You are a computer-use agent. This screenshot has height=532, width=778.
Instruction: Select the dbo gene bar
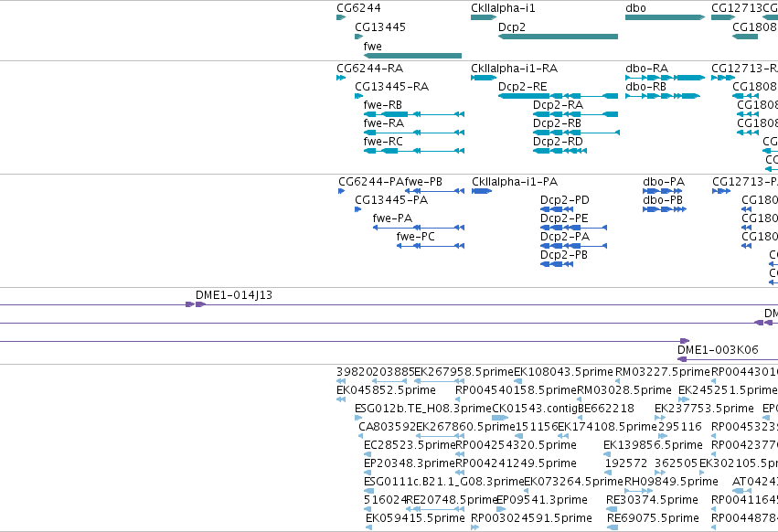(665, 17)
